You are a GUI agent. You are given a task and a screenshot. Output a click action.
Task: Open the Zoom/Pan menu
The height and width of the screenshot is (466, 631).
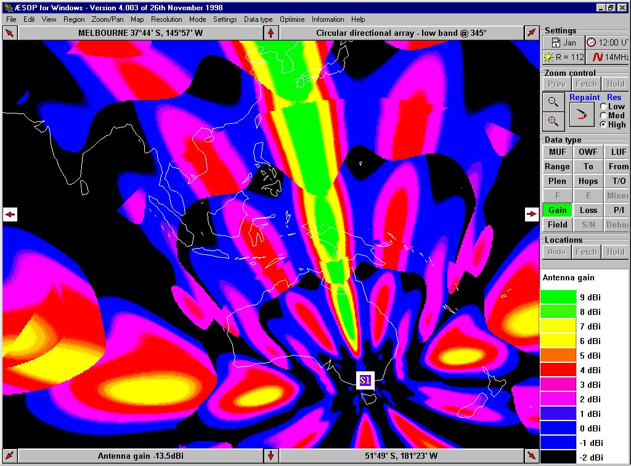click(x=107, y=19)
